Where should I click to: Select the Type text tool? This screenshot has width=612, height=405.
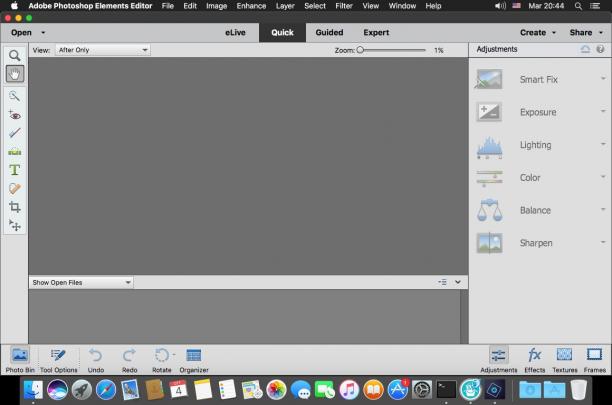point(14,170)
